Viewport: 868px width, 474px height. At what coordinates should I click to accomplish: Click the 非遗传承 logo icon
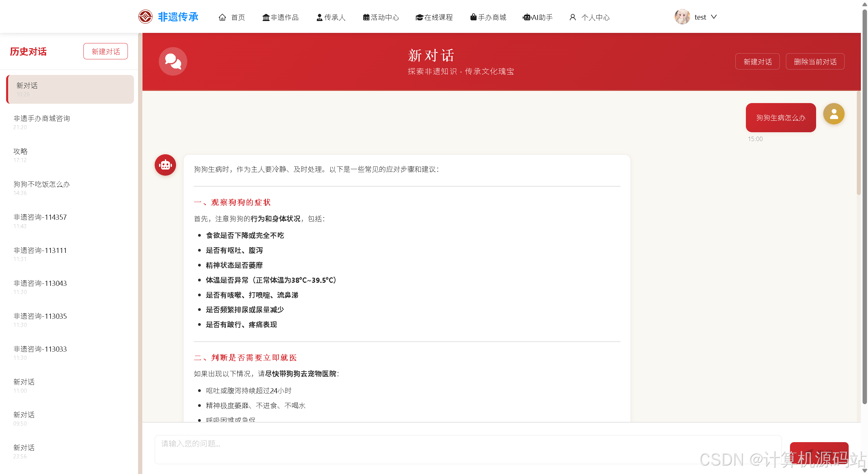click(x=146, y=17)
